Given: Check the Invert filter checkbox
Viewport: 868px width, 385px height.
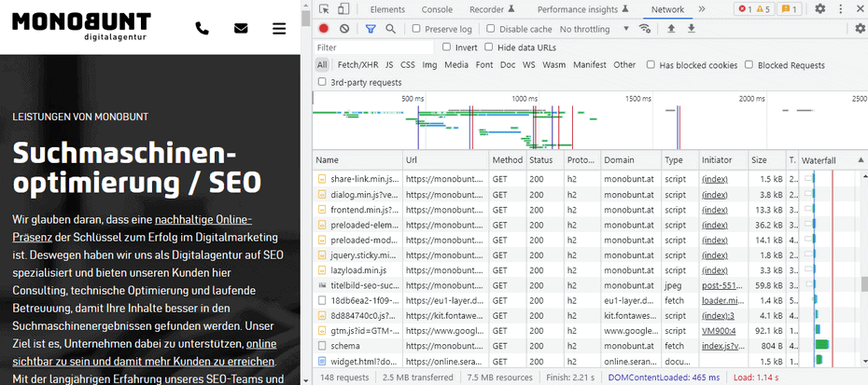Looking at the screenshot, I should pyautogui.click(x=446, y=47).
